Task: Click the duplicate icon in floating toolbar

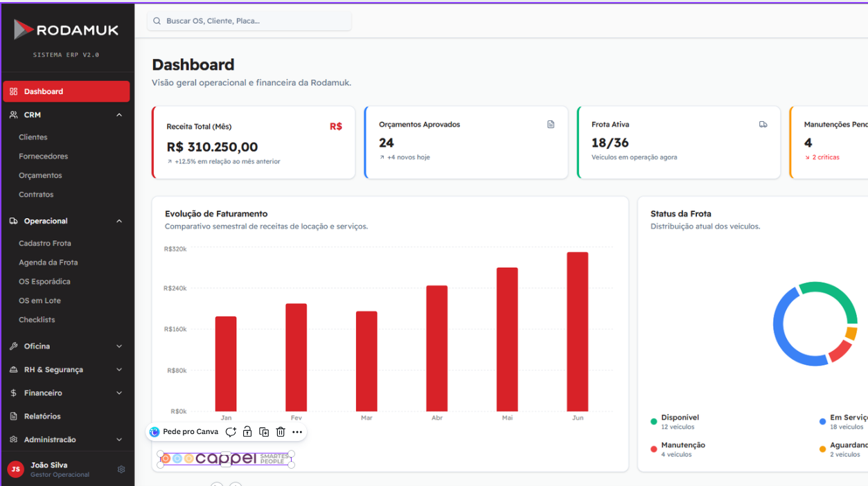Action: click(x=264, y=432)
